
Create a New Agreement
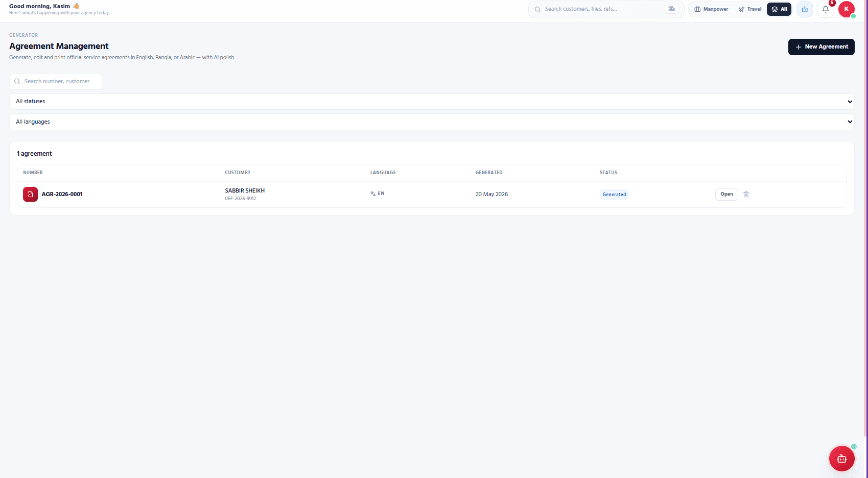[822, 47]
